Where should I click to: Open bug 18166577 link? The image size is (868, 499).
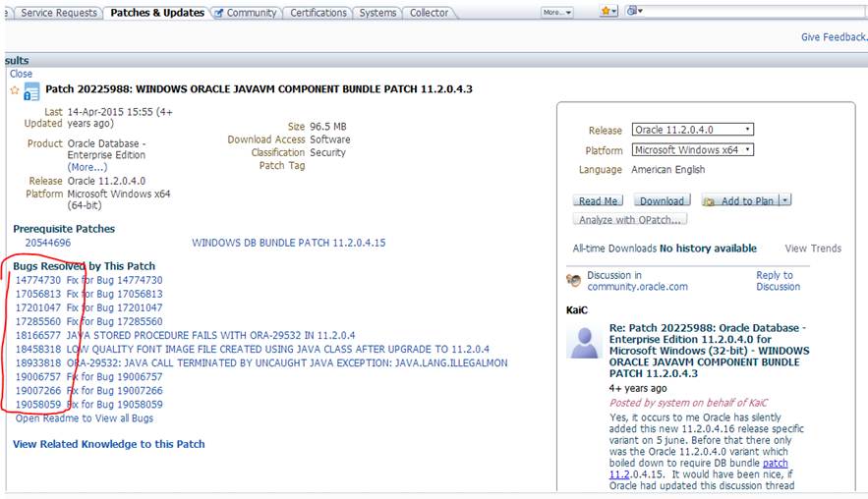pos(37,335)
